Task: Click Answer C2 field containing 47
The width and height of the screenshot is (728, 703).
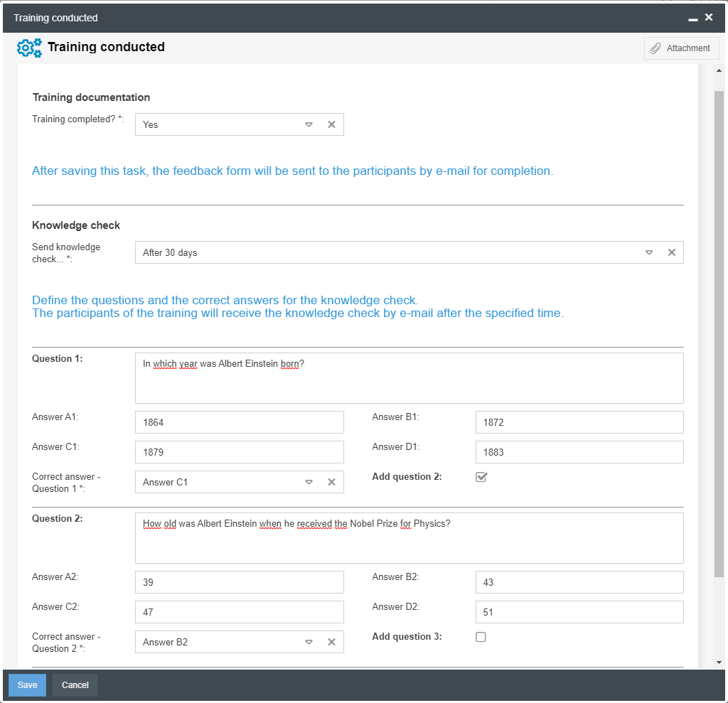Action: tap(239, 612)
